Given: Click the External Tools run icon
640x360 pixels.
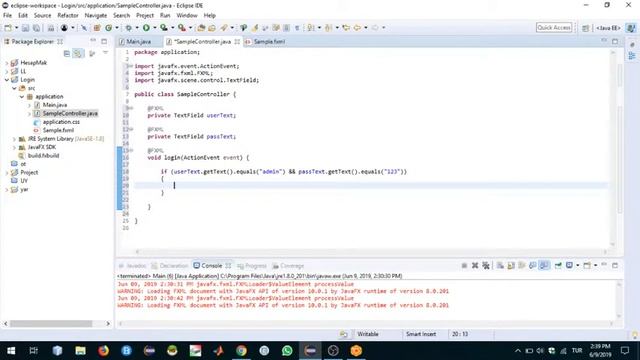Looking at the screenshot, I should 182,28.
